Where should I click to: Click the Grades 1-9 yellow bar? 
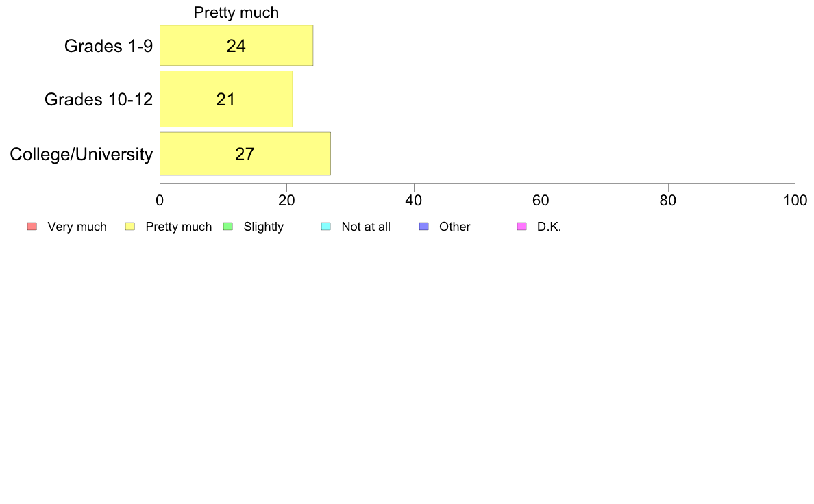[x=236, y=46]
